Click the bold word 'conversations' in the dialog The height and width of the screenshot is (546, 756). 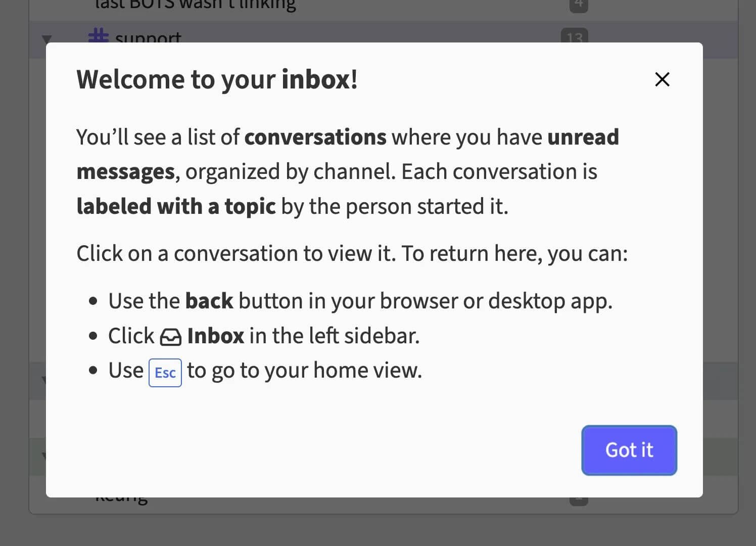[x=315, y=136]
